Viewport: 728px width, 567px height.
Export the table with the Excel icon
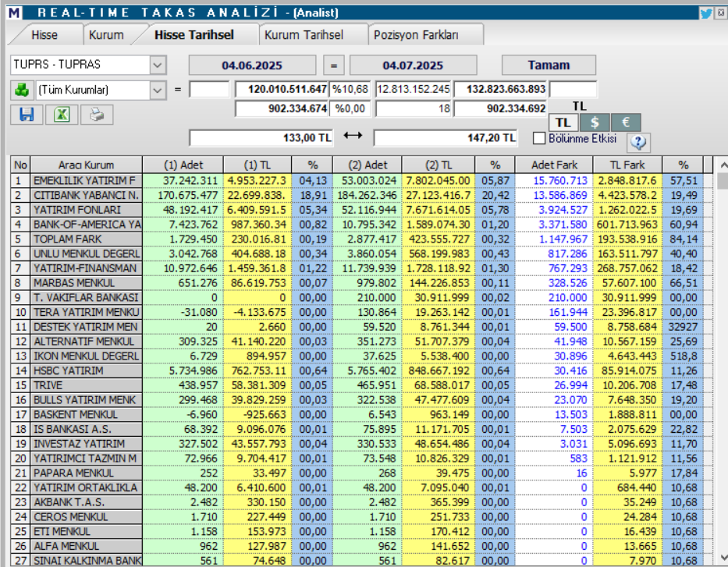61,115
